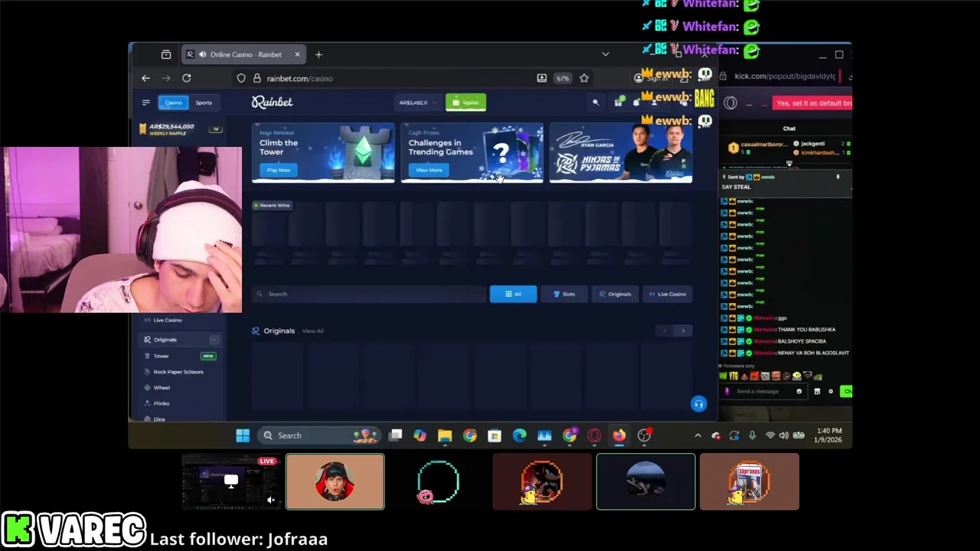The width and height of the screenshot is (980, 551).
Task: Show next Originals with right arrow
Action: click(684, 331)
